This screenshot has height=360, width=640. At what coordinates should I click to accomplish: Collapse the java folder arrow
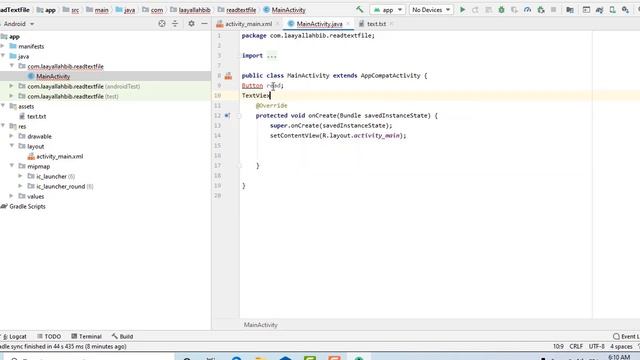[3, 56]
